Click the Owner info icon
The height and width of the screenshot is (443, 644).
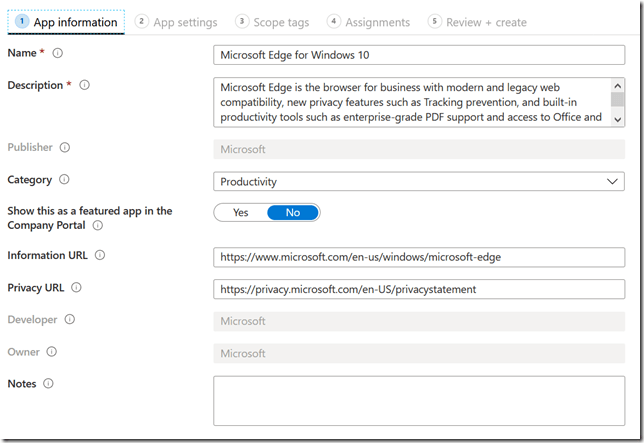52,352
